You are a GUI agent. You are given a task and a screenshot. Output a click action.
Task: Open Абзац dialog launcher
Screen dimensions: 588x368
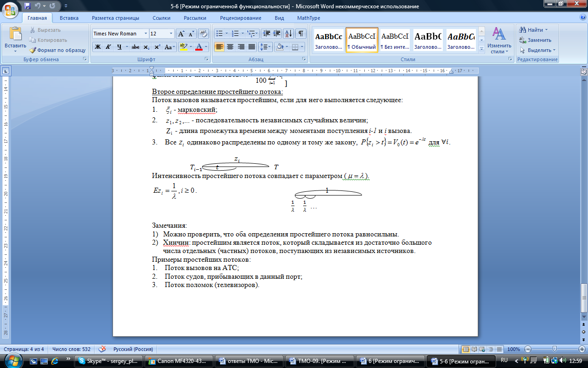click(304, 59)
